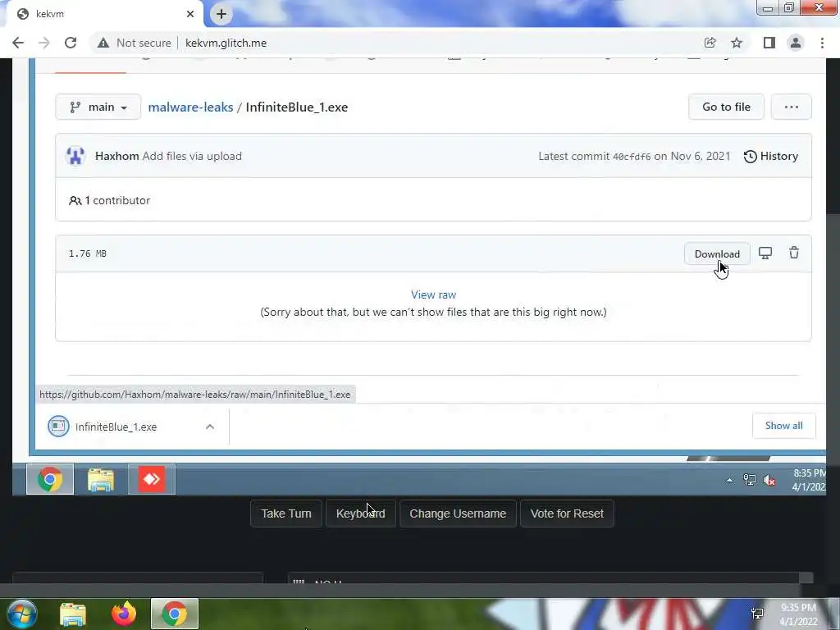
Task: Show hidden icons in VM tray
Action: (729, 481)
